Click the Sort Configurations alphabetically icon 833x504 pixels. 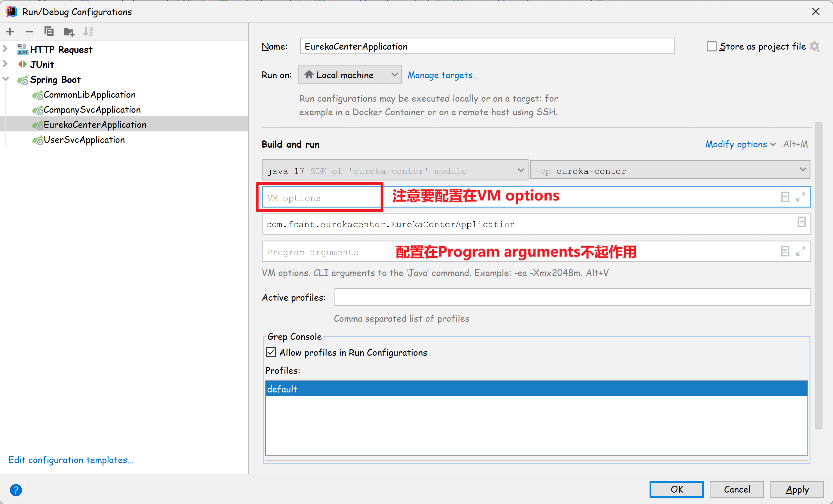(88, 32)
